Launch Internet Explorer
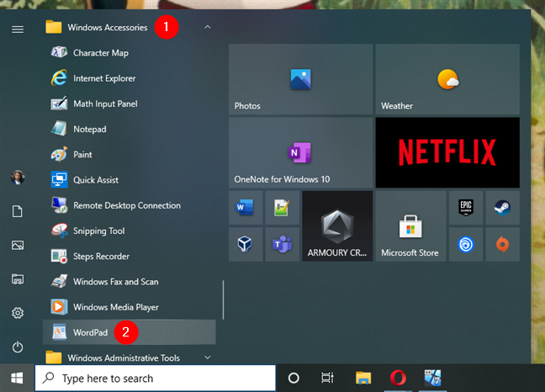Viewport: 545px width, 392px height. click(x=129, y=78)
